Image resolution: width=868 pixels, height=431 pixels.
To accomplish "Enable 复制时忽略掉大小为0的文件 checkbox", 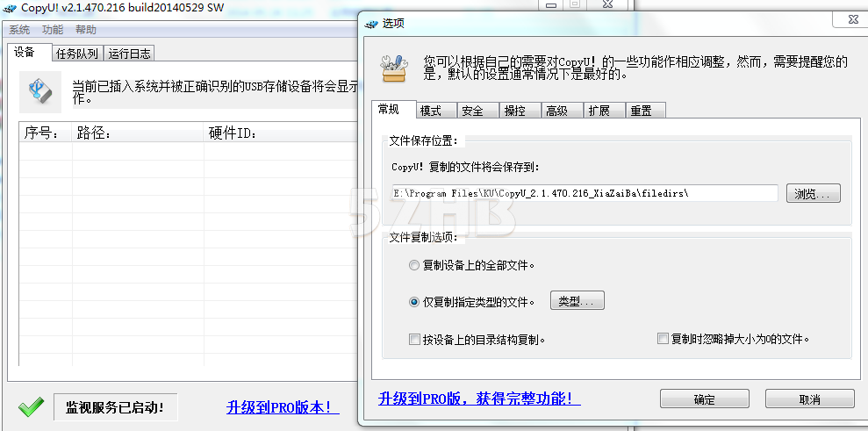I will click(663, 339).
